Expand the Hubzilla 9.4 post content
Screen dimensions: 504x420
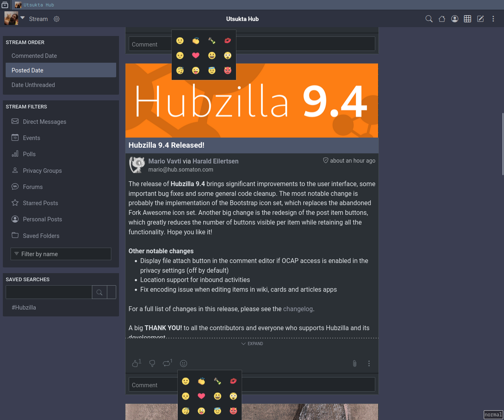point(252,344)
